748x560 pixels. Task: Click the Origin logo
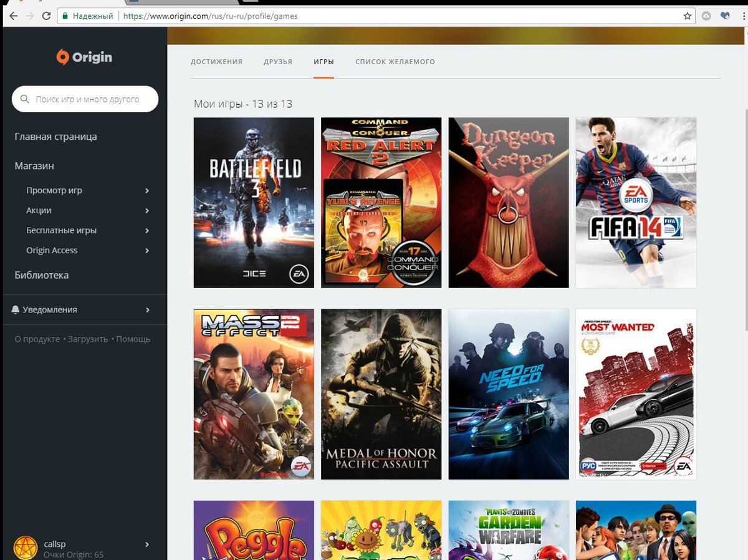[84, 57]
